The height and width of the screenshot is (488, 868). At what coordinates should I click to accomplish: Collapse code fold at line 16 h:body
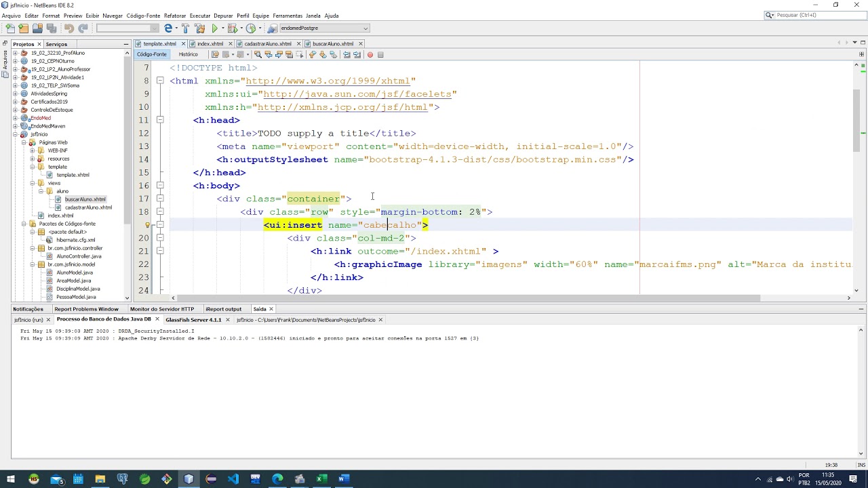tap(160, 186)
